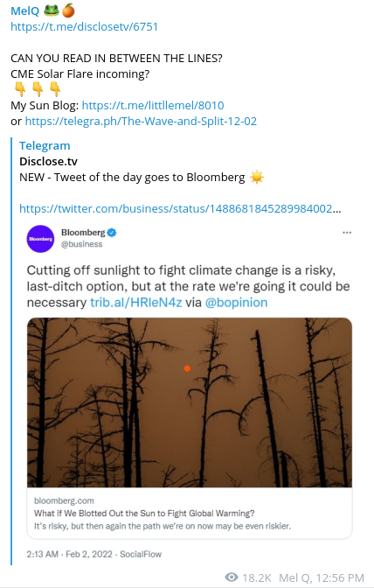This screenshot has width=374, height=588.
Task: Click the @business handle under Bloomberg
Action: tap(81, 244)
